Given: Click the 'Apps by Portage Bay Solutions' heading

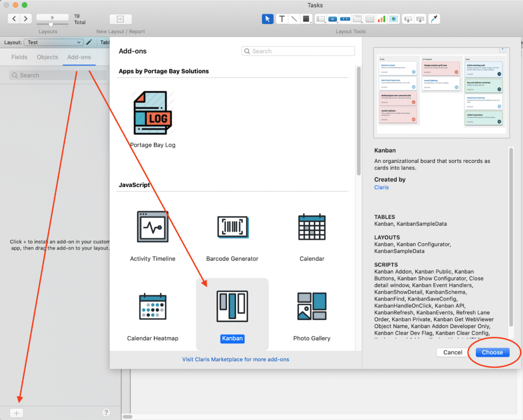Looking at the screenshot, I should (164, 71).
